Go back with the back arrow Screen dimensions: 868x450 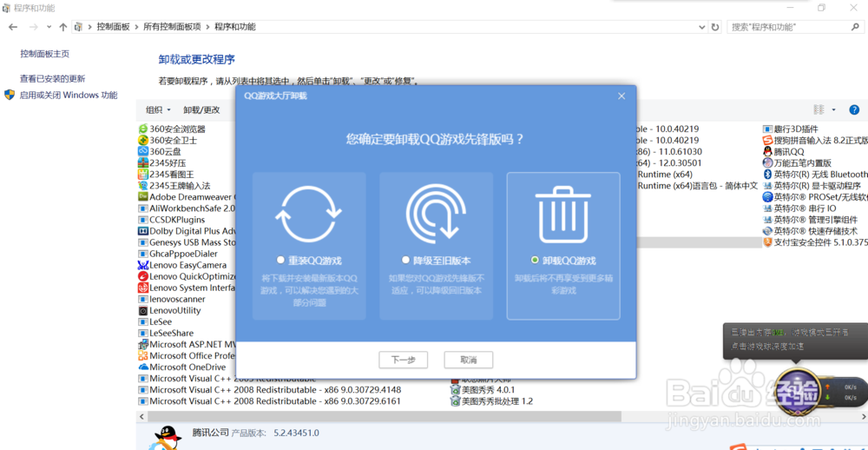tap(13, 27)
